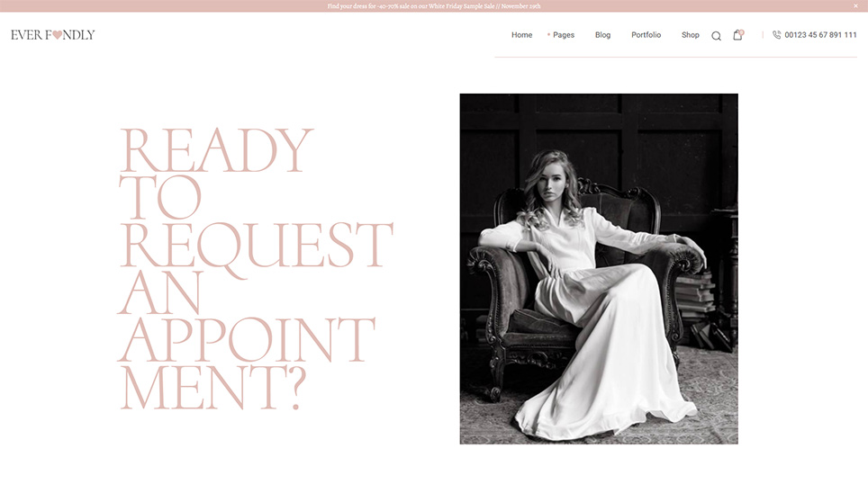Click the APPOINT line of the headline
Image resolution: width=868 pixels, height=484 pixels.
coord(246,340)
